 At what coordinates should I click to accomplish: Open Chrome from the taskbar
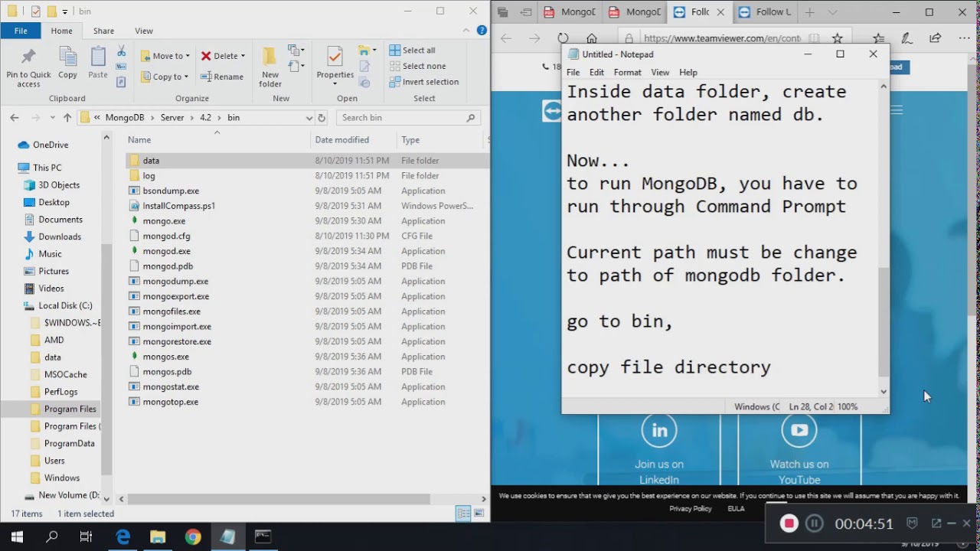192,537
